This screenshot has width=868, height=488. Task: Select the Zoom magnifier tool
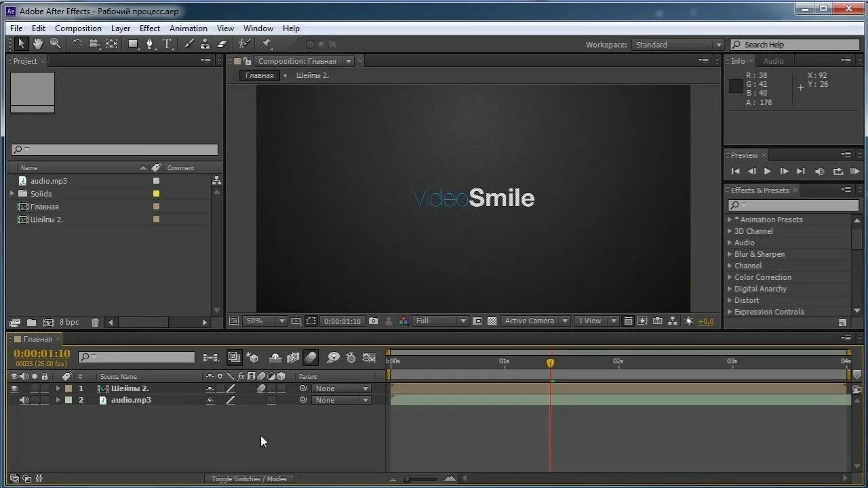click(56, 44)
